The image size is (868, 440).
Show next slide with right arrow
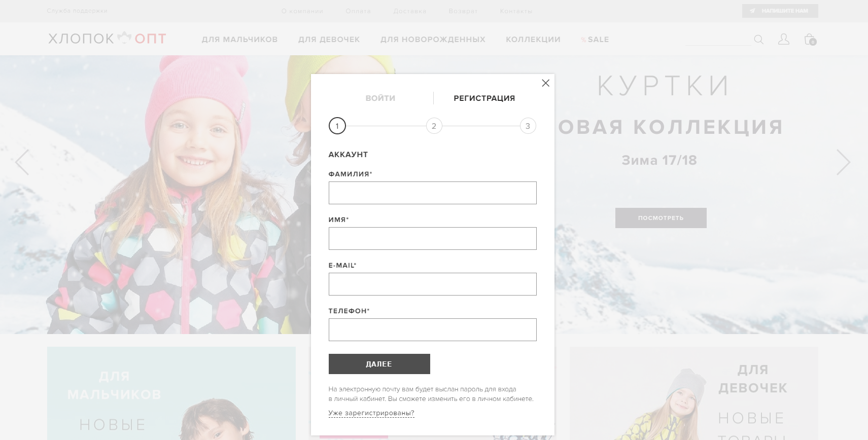click(x=843, y=162)
